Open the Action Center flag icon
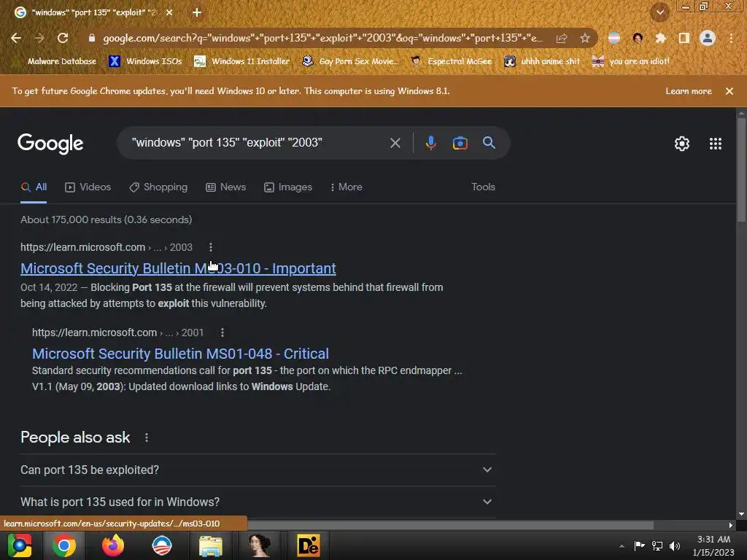The height and width of the screenshot is (560, 747). pos(639,545)
